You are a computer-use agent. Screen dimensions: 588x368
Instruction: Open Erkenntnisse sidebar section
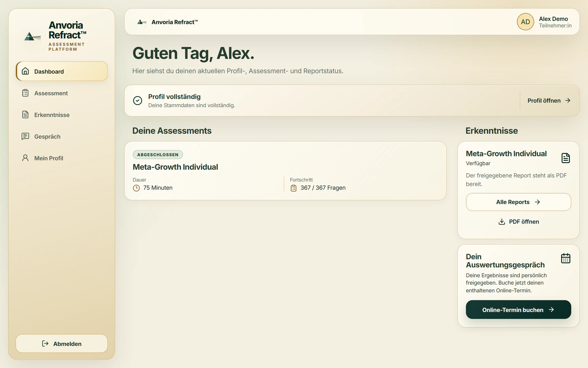click(62, 115)
